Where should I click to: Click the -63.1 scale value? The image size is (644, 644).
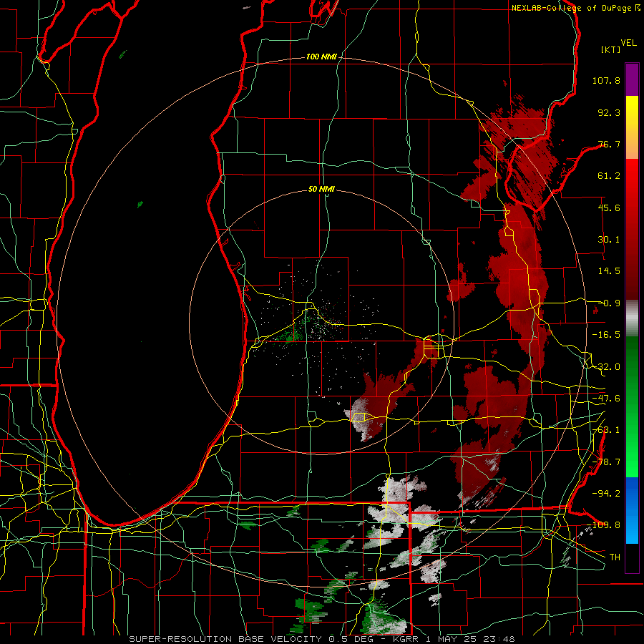pyautogui.click(x=606, y=430)
